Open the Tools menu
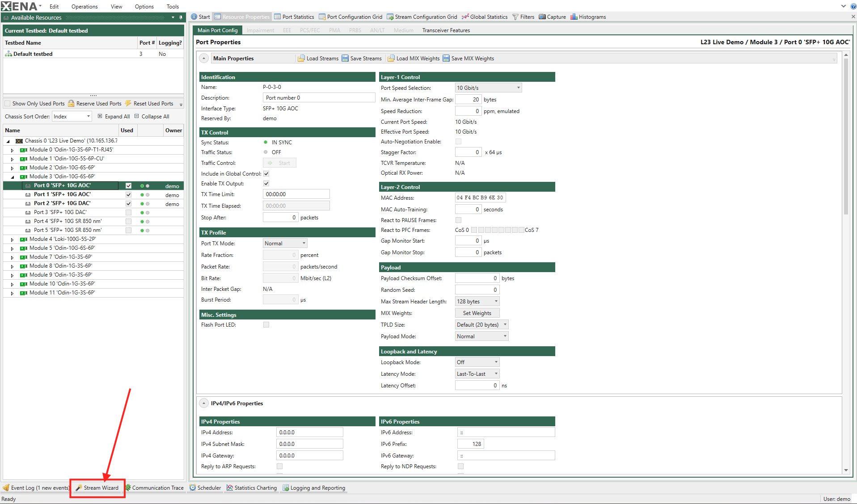This screenshot has width=857, height=504. (x=173, y=7)
